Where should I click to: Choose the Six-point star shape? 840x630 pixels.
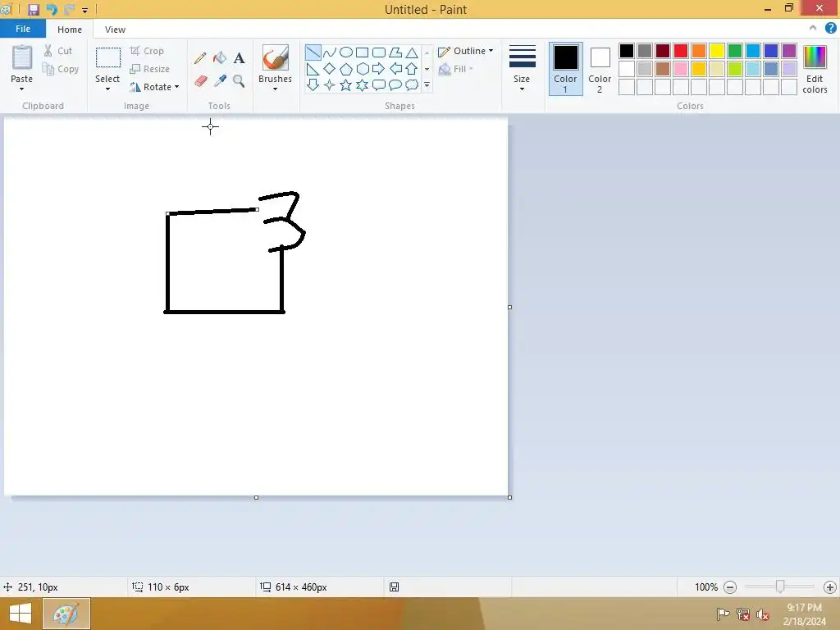pyautogui.click(x=362, y=84)
